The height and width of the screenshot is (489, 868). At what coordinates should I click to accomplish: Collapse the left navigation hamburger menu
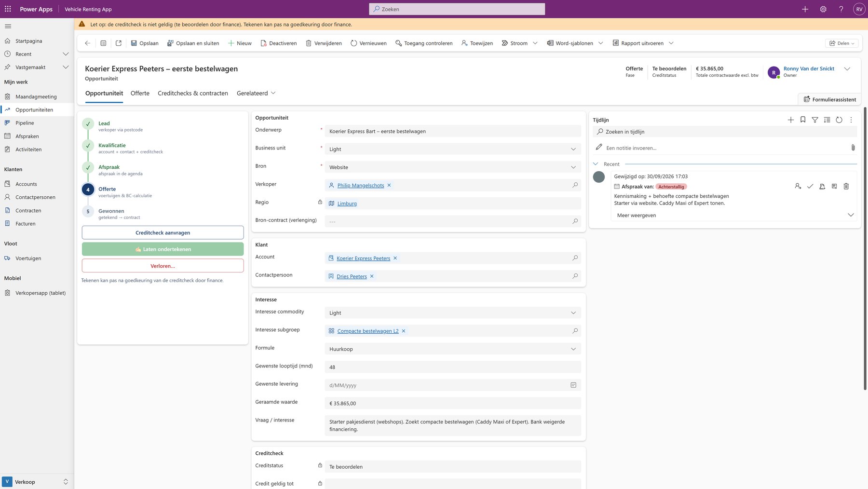(x=8, y=26)
